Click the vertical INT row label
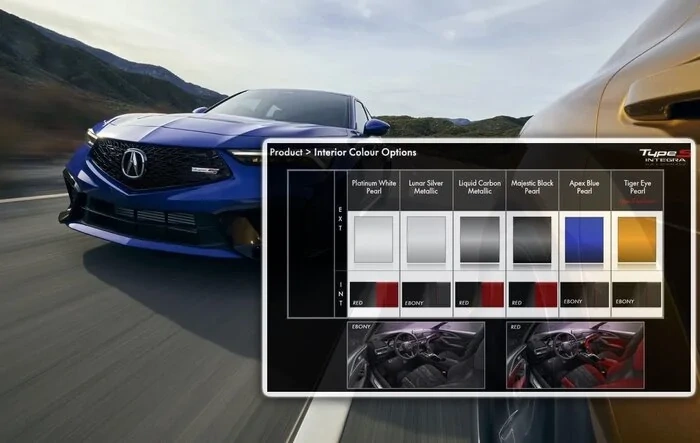This screenshot has height=443, width=700. [x=341, y=294]
